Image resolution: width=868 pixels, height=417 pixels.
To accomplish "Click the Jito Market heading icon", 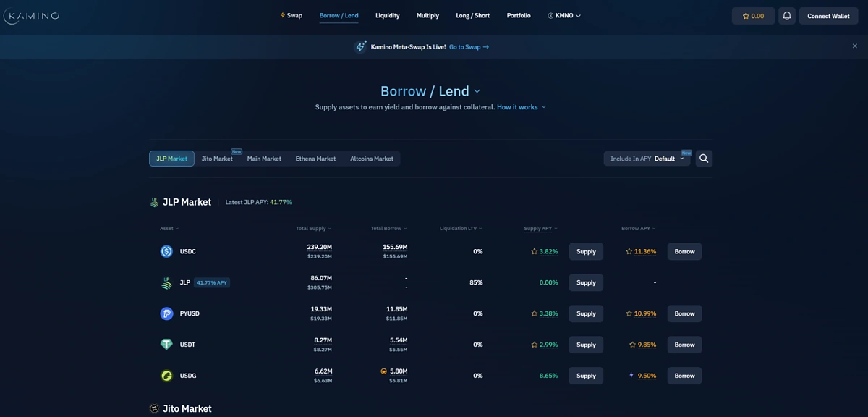I will tap(154, 408).
